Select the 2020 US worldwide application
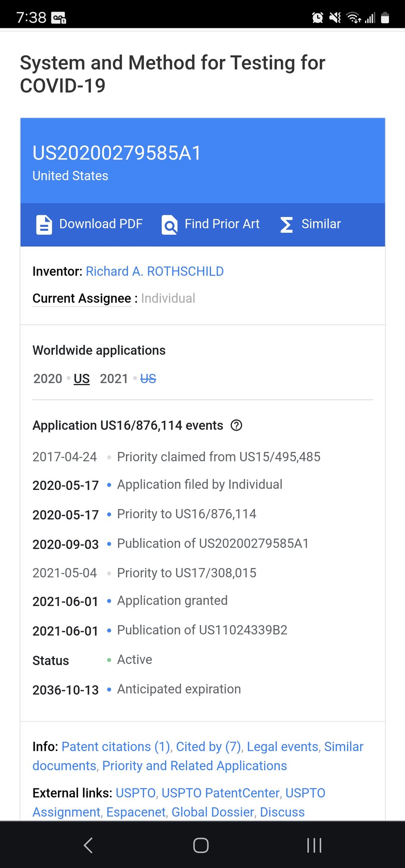Screen dimensions: 405x868 click(x=81, y=378)
